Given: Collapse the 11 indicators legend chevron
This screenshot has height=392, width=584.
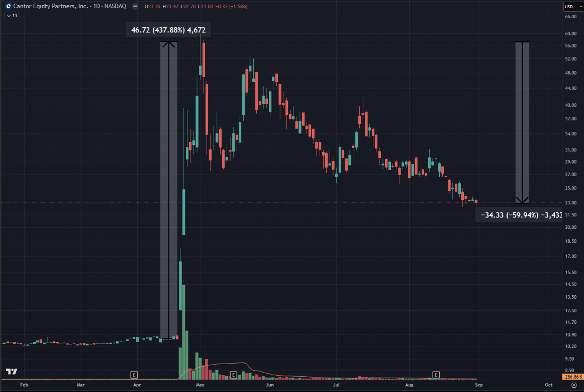Looking at the screenshot, I should [9, 16].
